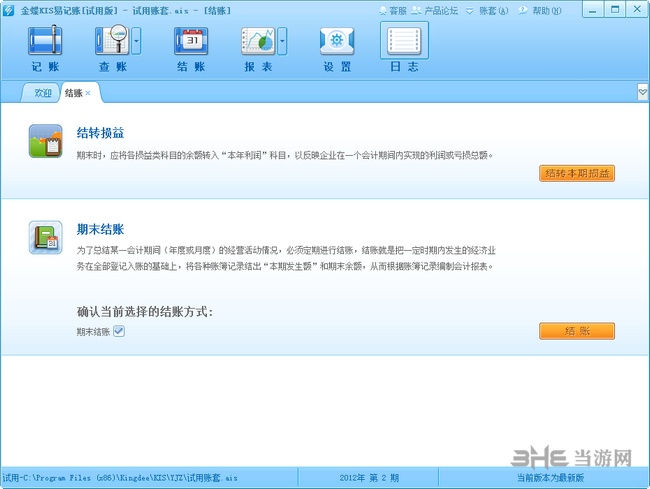Open the tab list dropdown at right edge
650x489 pixels.
pyautogui.click(x=643, y=92)
